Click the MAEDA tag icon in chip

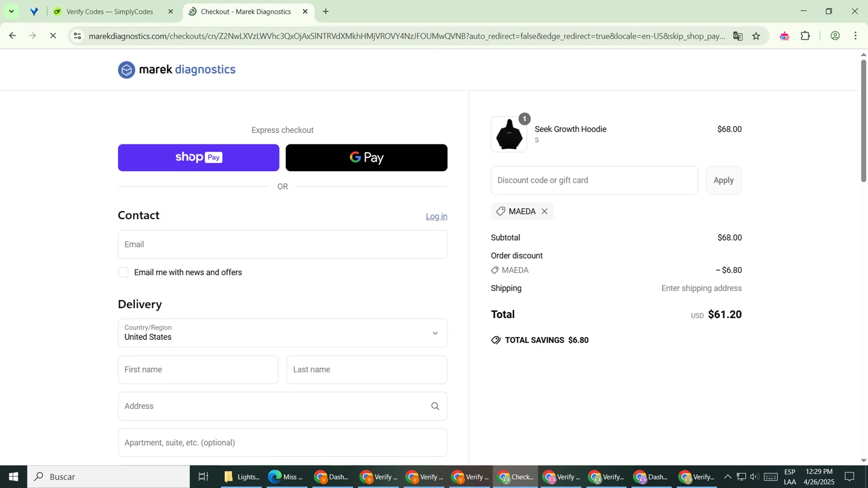(x=501, y=212)
